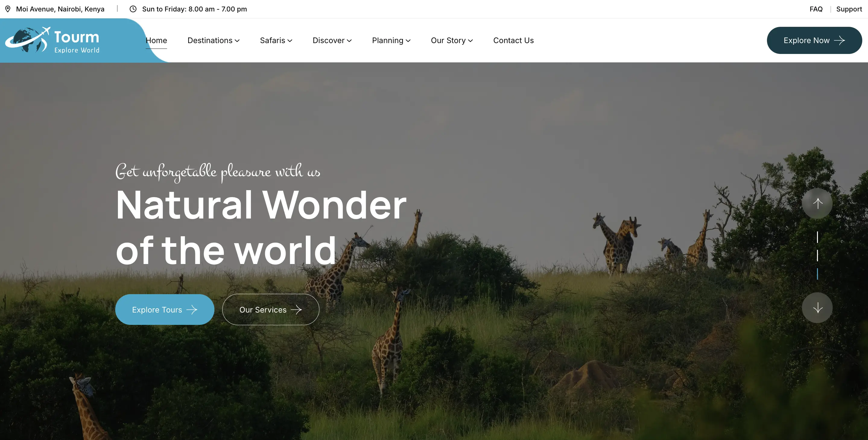Open the Planning dropdown
This screenshot has width=868, height=440.
(391, 40)
